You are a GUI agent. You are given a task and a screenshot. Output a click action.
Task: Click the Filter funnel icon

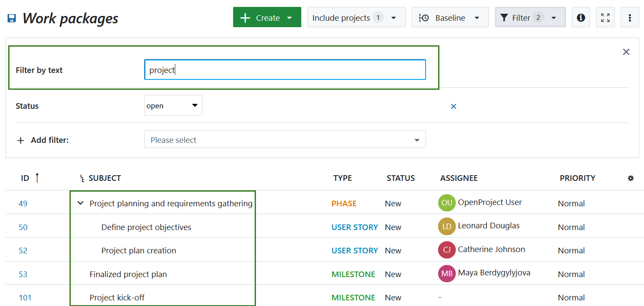coord(504,17)
